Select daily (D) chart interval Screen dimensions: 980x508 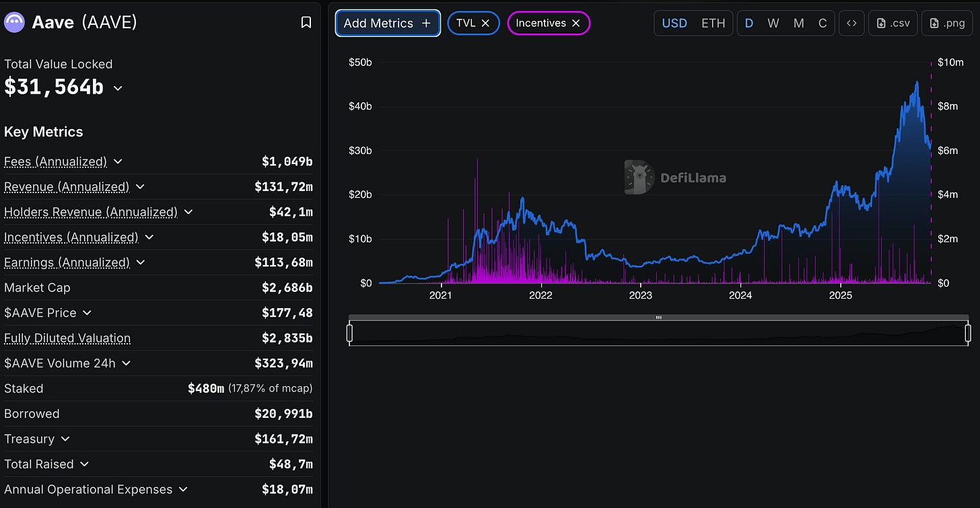pos(749,23)
